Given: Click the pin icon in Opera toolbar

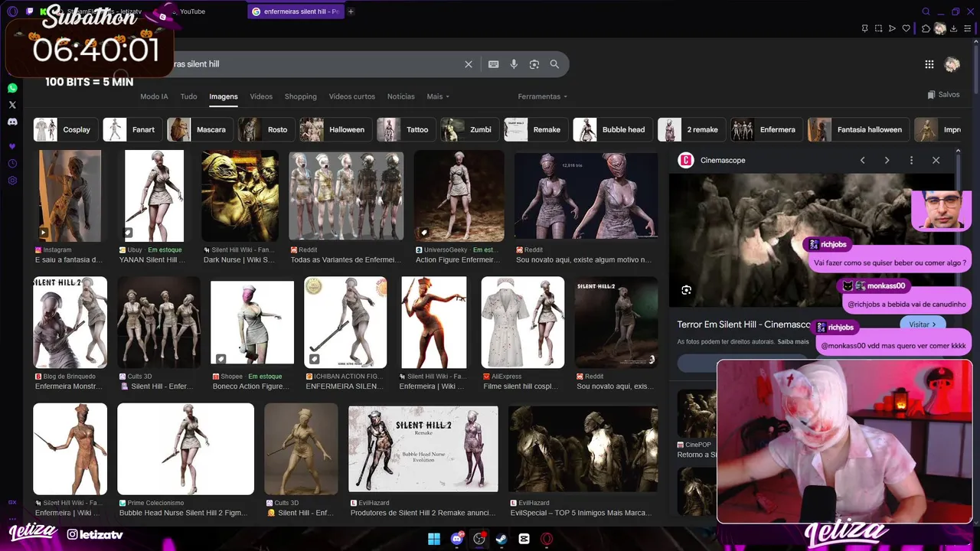Looking at the screenshot, I should (x=864, y=28).
